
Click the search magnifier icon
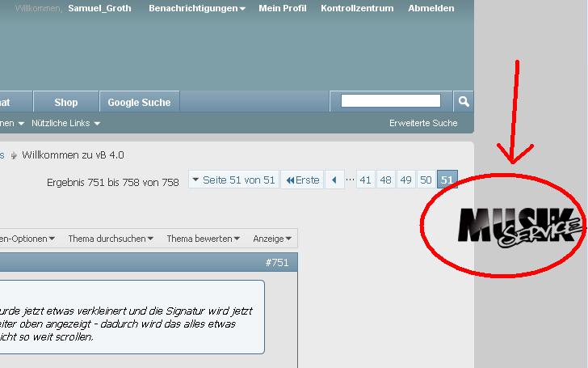(x=464, y=101)
